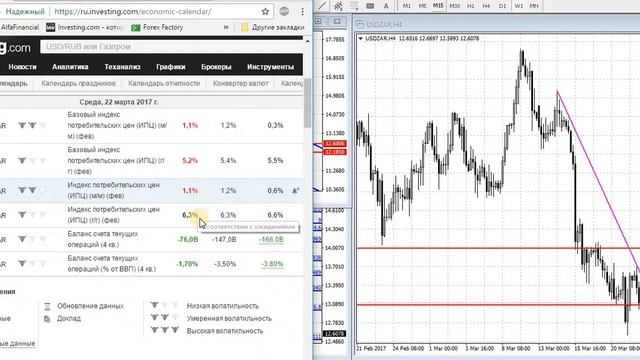Image resolution: width=640 pixels, height=360 pixels.
Task: Open the Другие закладки bookmarks folder
Action: coord(273,27)
